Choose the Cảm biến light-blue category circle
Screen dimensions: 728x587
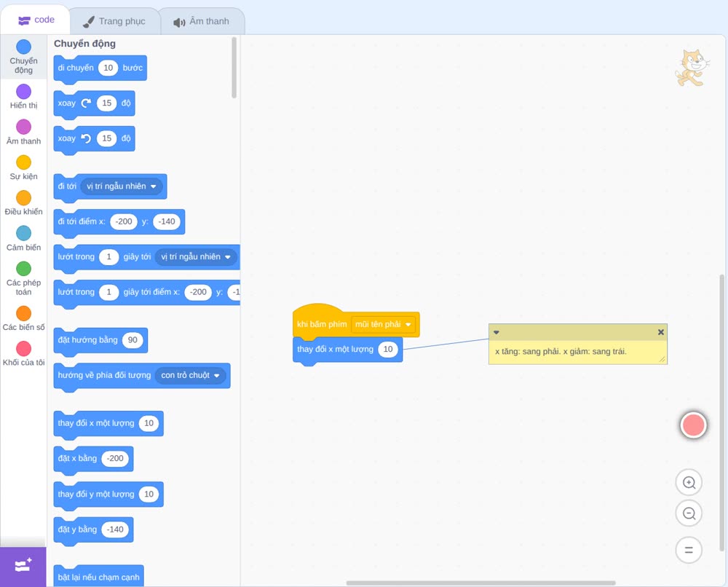[24, 233]
